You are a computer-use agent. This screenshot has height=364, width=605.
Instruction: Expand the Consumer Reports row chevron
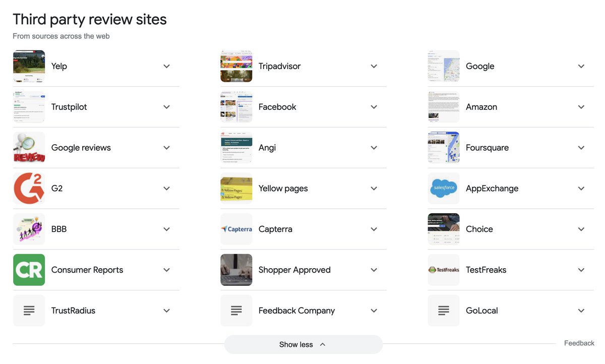point(167,270)
